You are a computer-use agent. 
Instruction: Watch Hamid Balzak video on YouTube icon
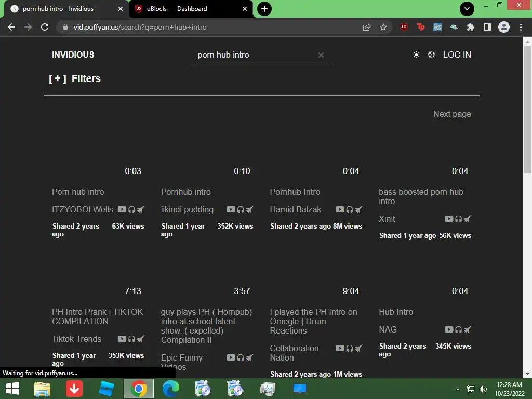(340, 209)
